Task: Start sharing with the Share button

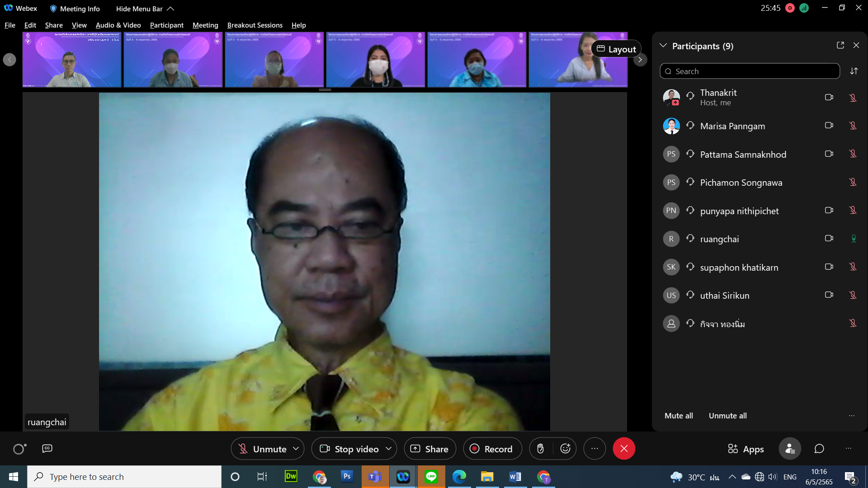Action: pyautogui.click(x=429, y=449)
